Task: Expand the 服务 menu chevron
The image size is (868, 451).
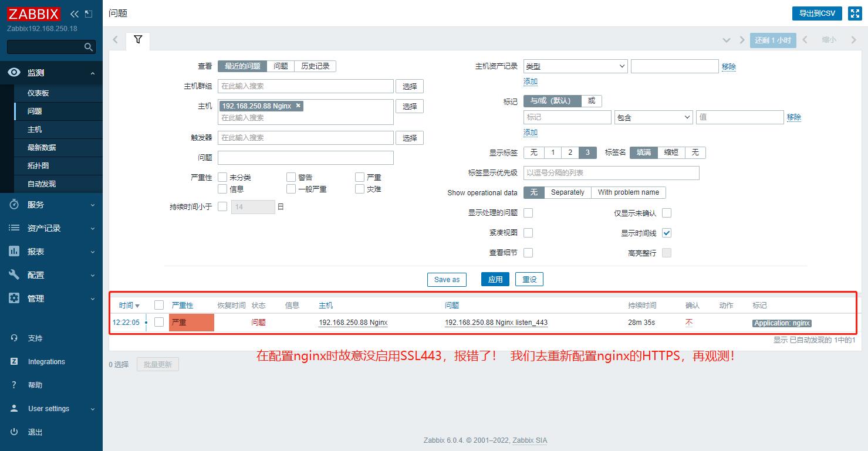Action: point(93,205)
